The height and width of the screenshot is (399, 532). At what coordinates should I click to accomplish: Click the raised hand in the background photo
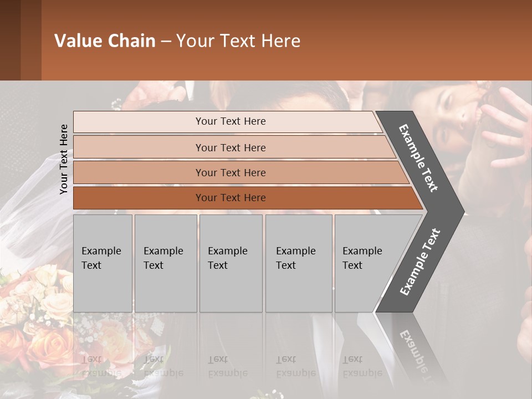tap(507, 130)
